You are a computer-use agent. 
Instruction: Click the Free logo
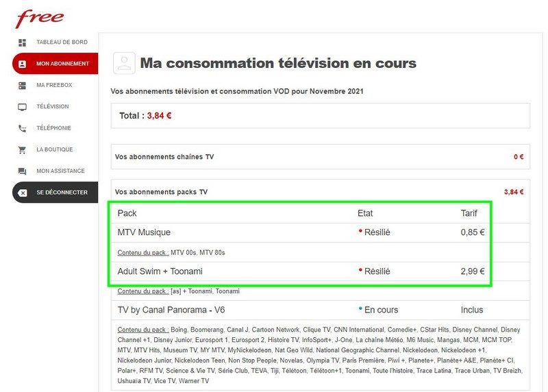tap(40, 19)
